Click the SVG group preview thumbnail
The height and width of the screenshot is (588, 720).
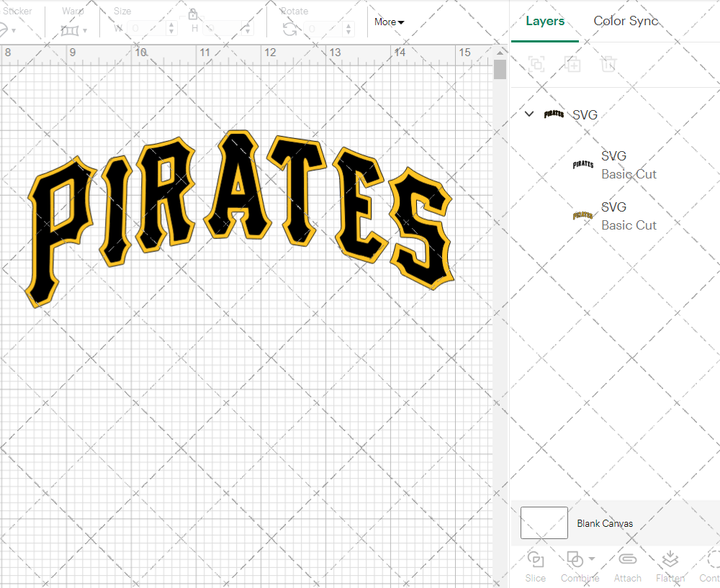click(x=554, y=114)
